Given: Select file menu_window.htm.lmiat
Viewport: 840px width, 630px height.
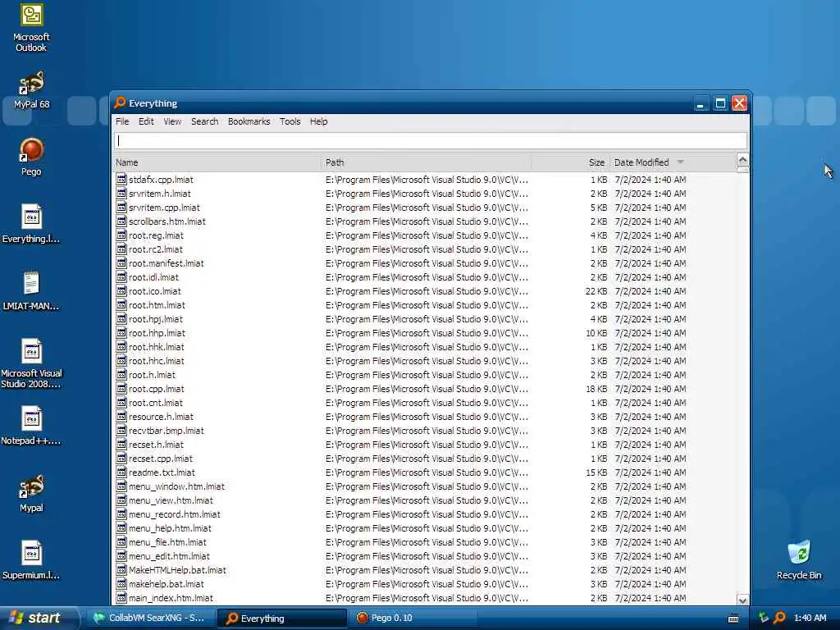Looking at the screenshot, I should click(177, 486).
